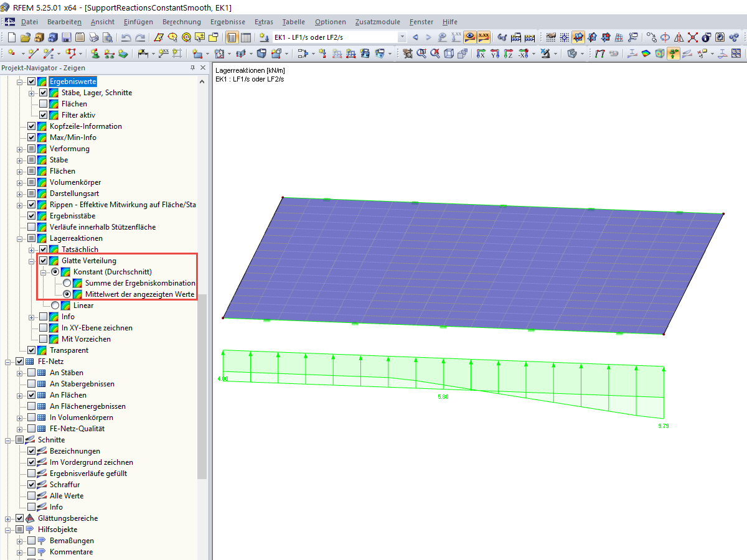The height and width of the screenshot is (560, 747).
Task: Toggle the Transparent checkbox
Action: (31, 350)
